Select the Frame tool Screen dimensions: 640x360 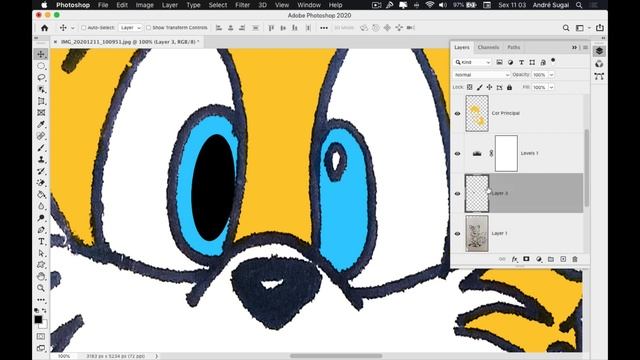[41, 113]
